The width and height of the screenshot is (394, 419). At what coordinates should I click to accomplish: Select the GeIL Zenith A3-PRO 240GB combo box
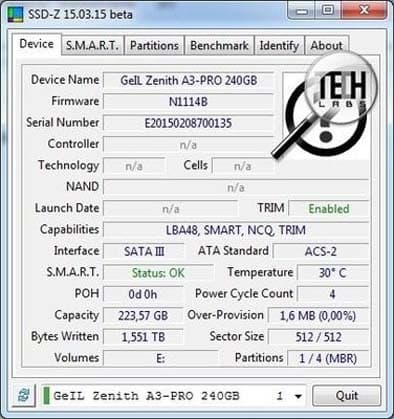coord(173,396)
